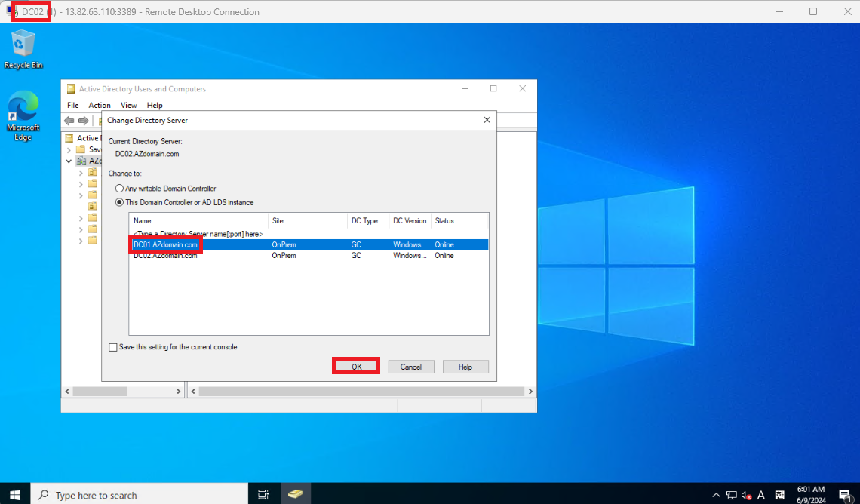Maximize the Active Directory Users and Computers window
Image resolution: width=860 pixels, height=504 pixels.
(493, 88)
